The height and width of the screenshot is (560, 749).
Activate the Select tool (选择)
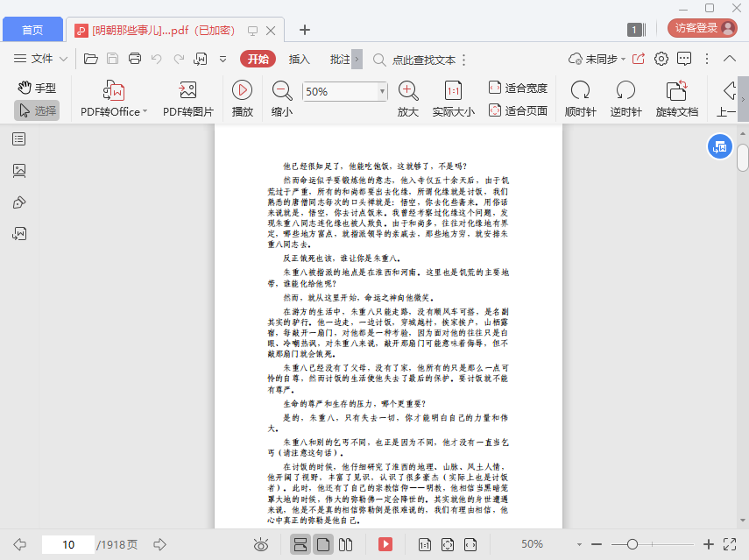coord(37,110)
